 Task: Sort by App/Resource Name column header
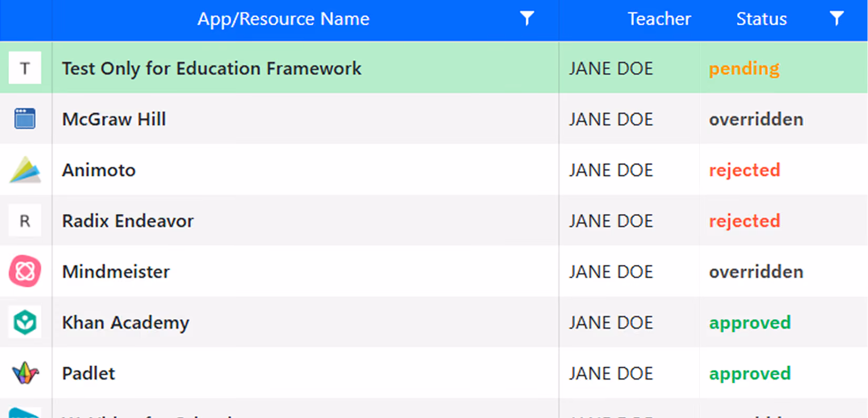(283, 19)
